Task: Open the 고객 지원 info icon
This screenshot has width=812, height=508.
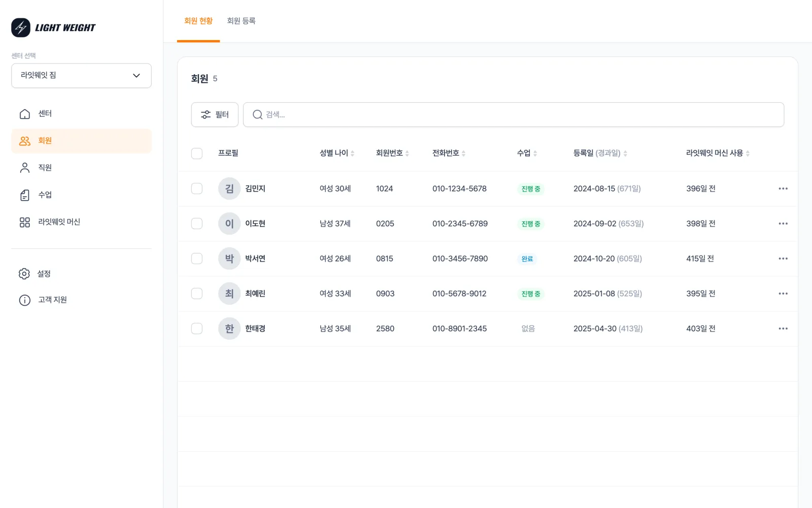Action: pyautogui.click(x=24, y=300)
